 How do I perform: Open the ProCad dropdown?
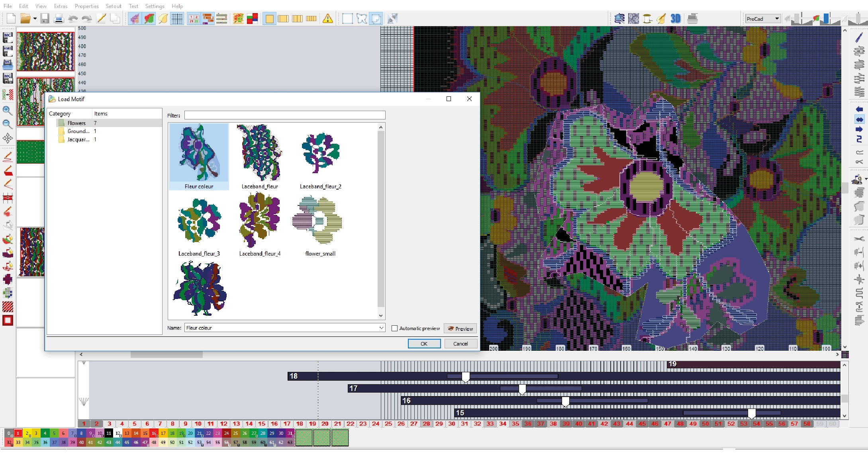point(763,19)
